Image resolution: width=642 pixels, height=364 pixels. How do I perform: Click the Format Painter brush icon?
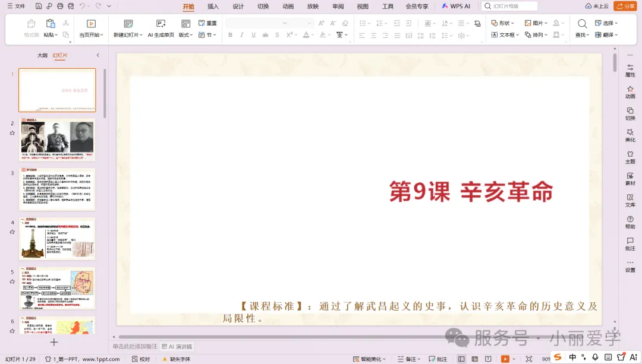(x=31, y=24)
